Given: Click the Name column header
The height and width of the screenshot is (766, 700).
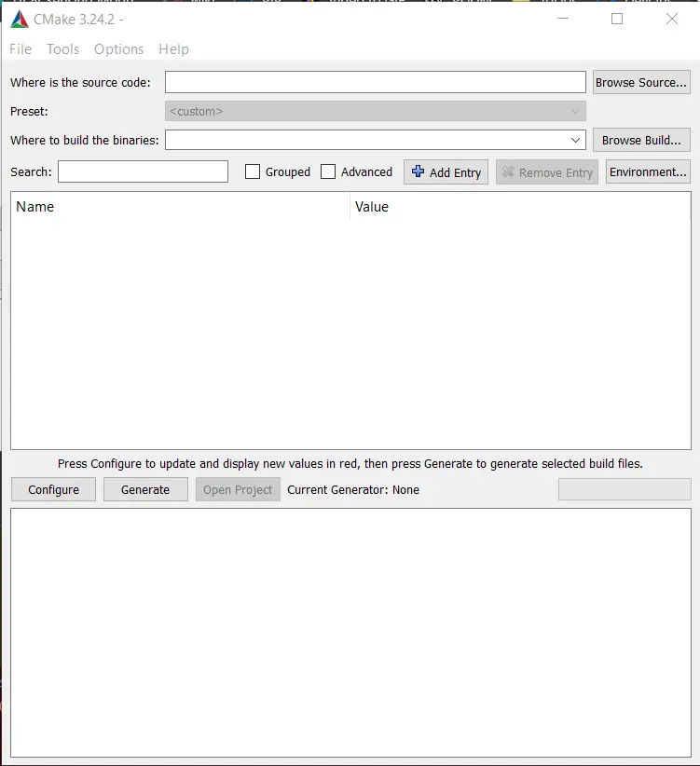Looking at the screenshot, I should tap(180, 207).
